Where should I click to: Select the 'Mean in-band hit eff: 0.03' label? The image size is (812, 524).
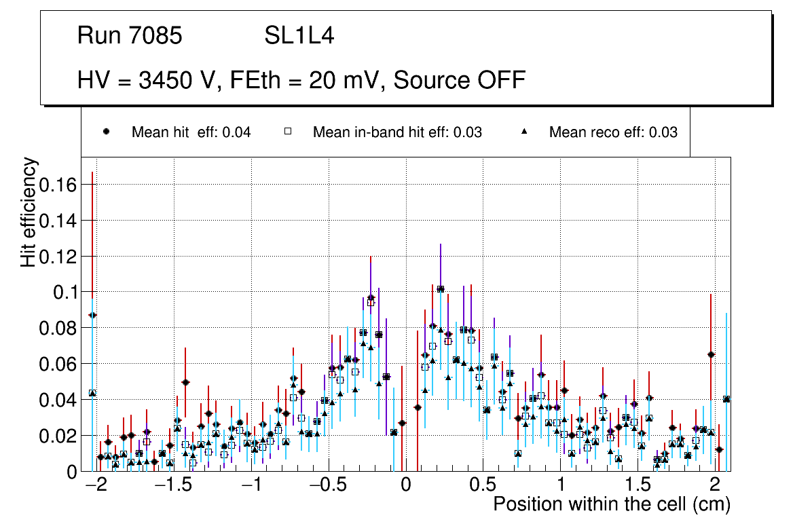(397, 132)
